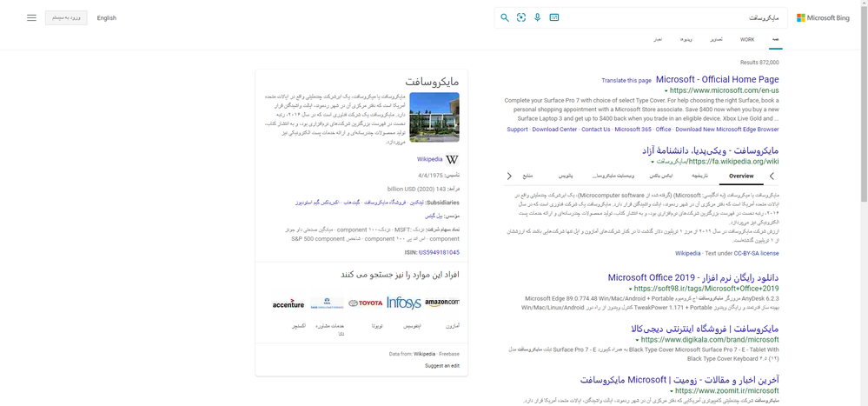The height and width of the screenshot is (406, 868).
Task: Select the ویدیوها (Videos) search tab
Action: pos(686,40)
